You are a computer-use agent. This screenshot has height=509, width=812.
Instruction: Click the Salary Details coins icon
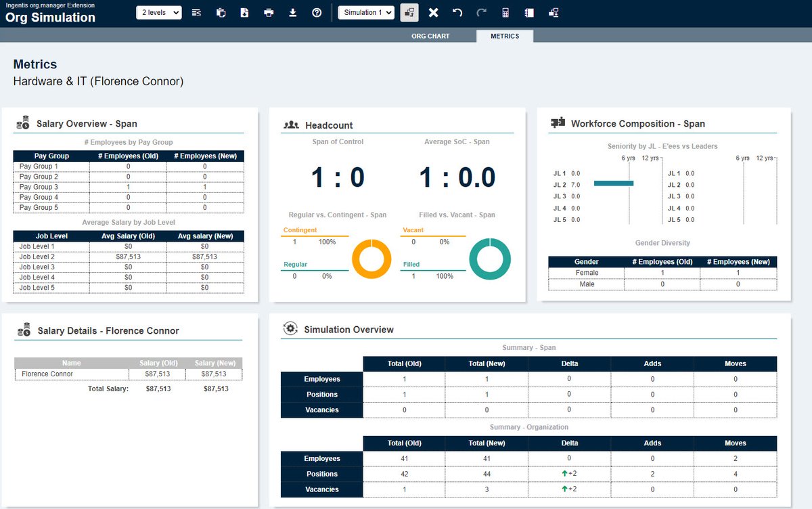coord(24,330)
